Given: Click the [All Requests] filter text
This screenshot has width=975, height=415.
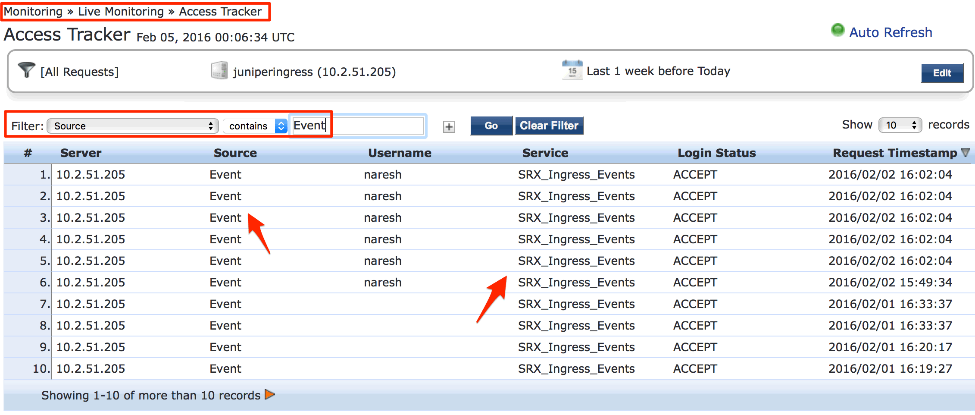Looking at the screenshot, I should point(79,72).
